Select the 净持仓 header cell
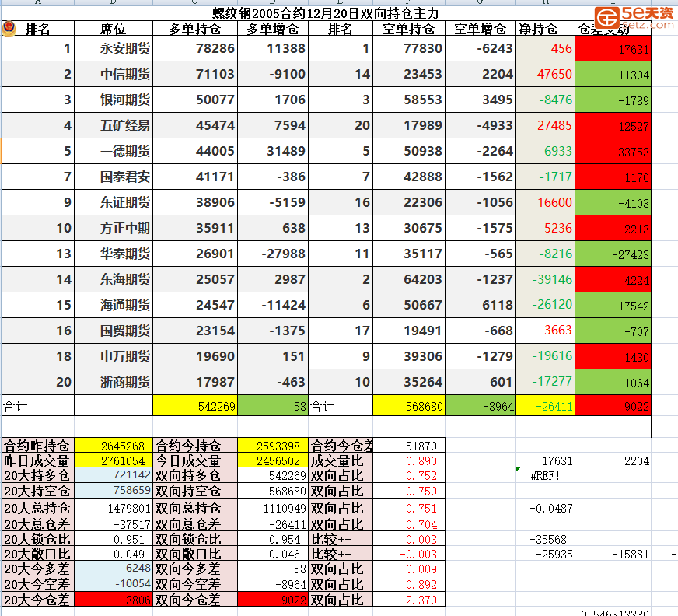 (x=545, y=29)
